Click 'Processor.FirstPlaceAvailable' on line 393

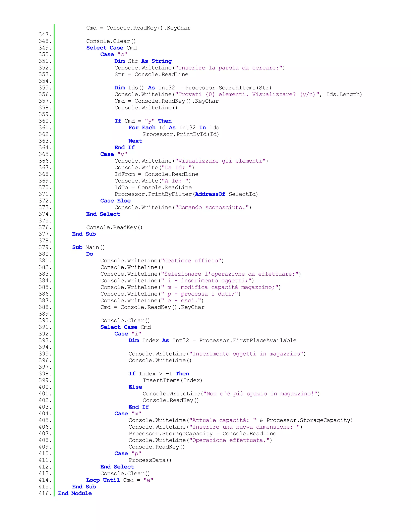click(x=248, y=340)
